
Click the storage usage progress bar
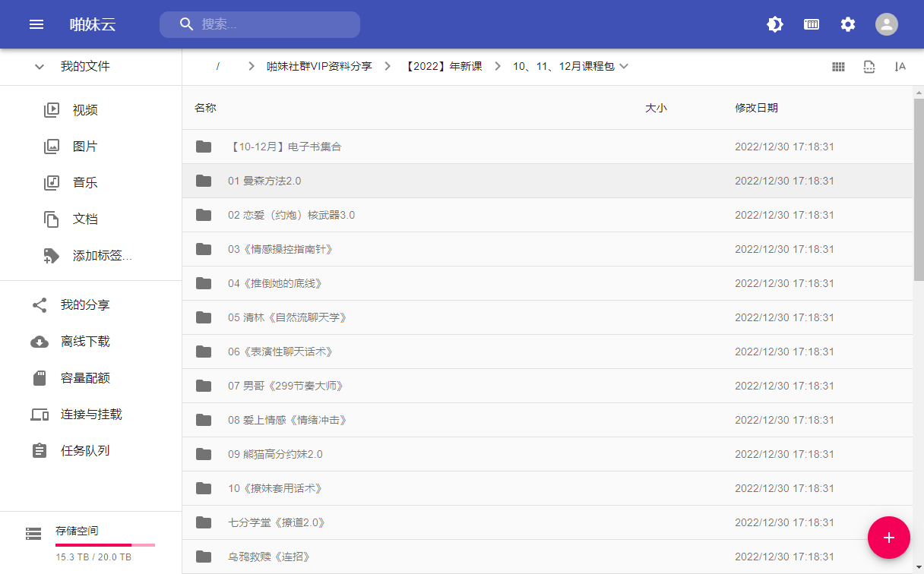coord(105,545)
